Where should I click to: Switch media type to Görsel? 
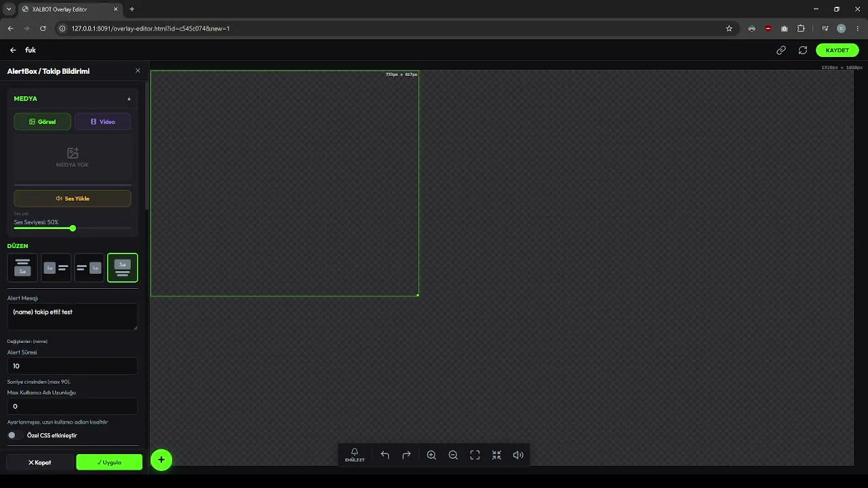tap(42, 122)
